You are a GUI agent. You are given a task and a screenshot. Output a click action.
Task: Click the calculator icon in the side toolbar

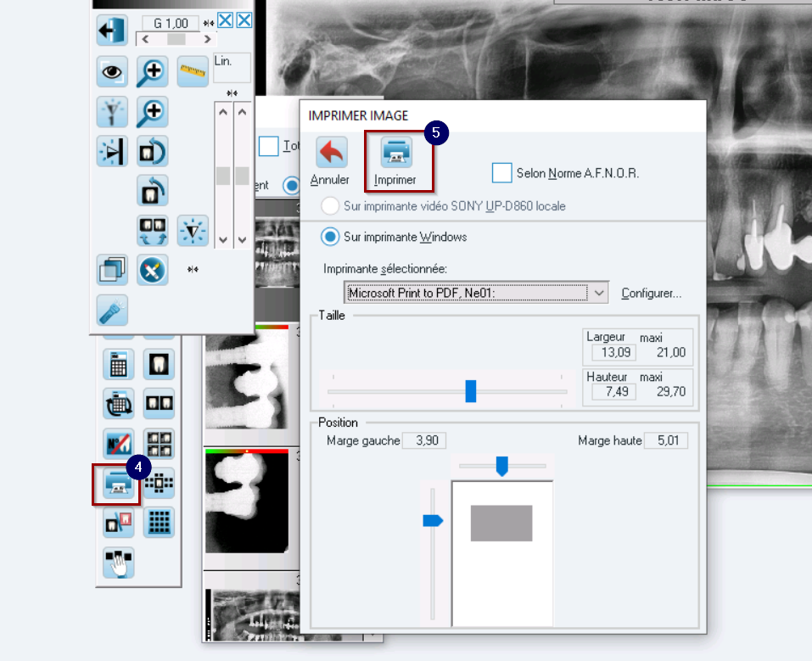[x=119, y=364]
